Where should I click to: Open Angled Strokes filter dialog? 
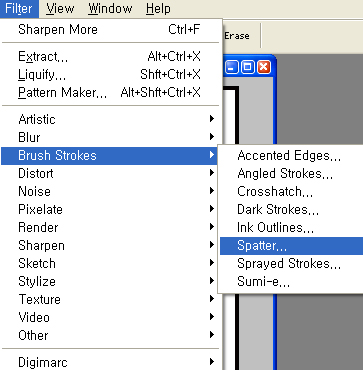291,174
